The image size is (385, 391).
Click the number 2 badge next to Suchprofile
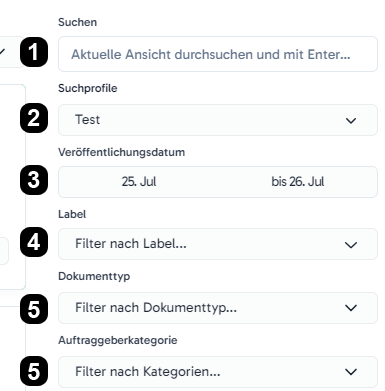34,118
